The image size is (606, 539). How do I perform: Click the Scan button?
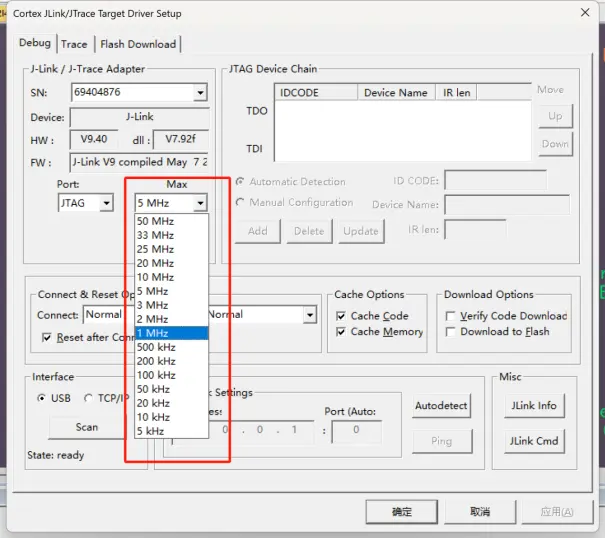(x=87, y=427)
